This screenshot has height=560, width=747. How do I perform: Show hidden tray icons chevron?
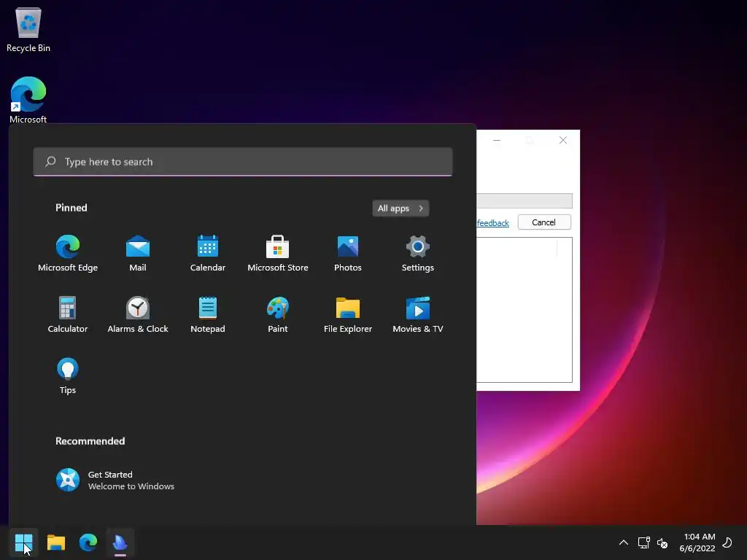(x=623, y=542)
